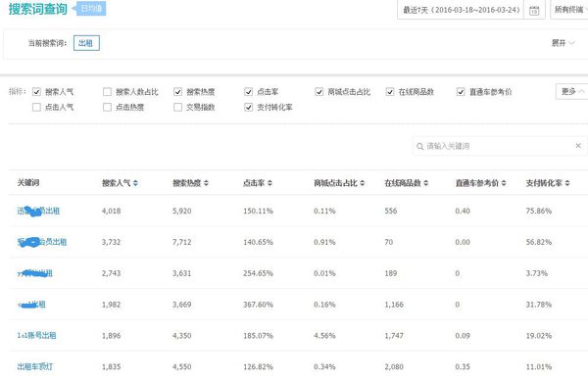Select the 1,166 online products cell
This screenshot has width=588, height=380.
pos(394,305)
